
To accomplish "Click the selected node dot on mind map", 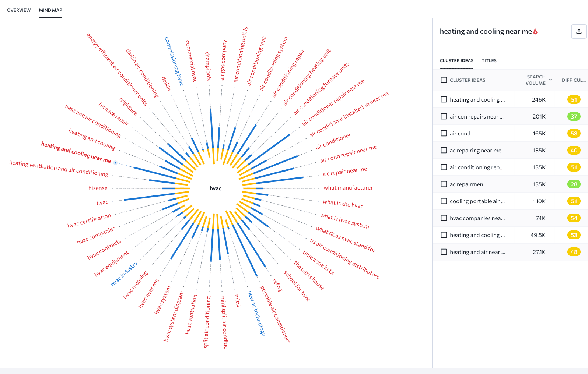I will (115, 163).
